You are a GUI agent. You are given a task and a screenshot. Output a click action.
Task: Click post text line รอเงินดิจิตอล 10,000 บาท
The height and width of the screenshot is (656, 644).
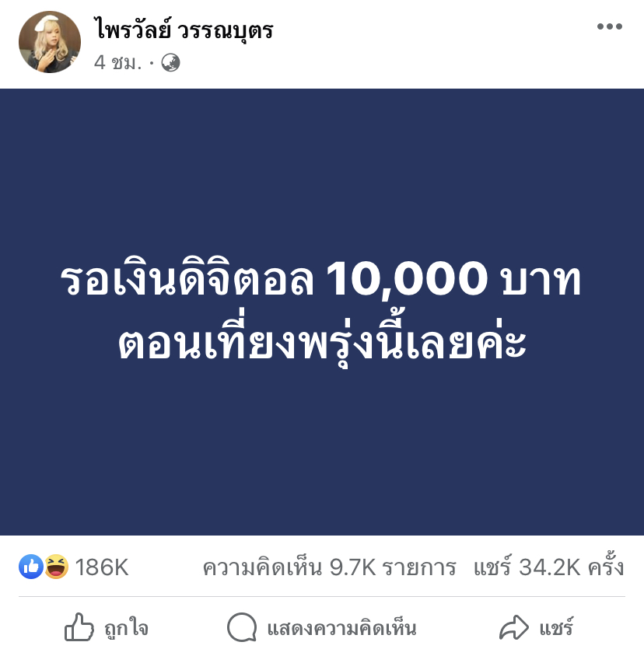320,280
